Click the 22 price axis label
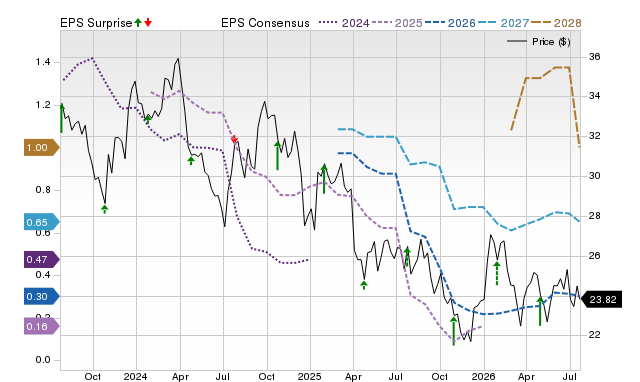640x382 pixels. 595,335
